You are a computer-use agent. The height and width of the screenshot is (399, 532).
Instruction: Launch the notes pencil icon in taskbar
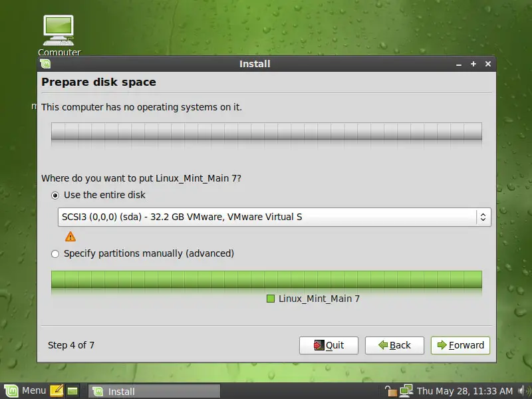point(57,391)
